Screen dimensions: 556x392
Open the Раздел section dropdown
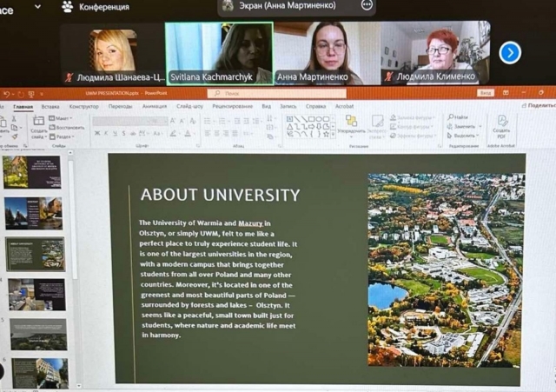(62, 136)
